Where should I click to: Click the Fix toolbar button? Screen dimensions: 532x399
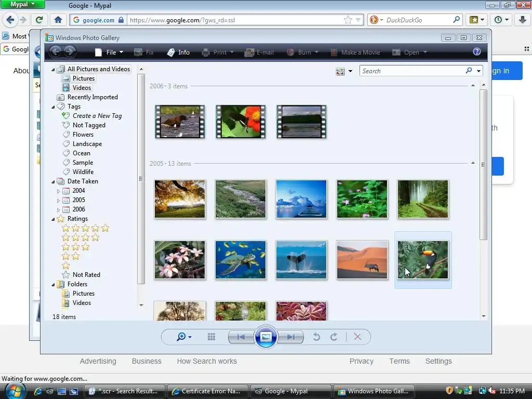(x=144, y=52)
